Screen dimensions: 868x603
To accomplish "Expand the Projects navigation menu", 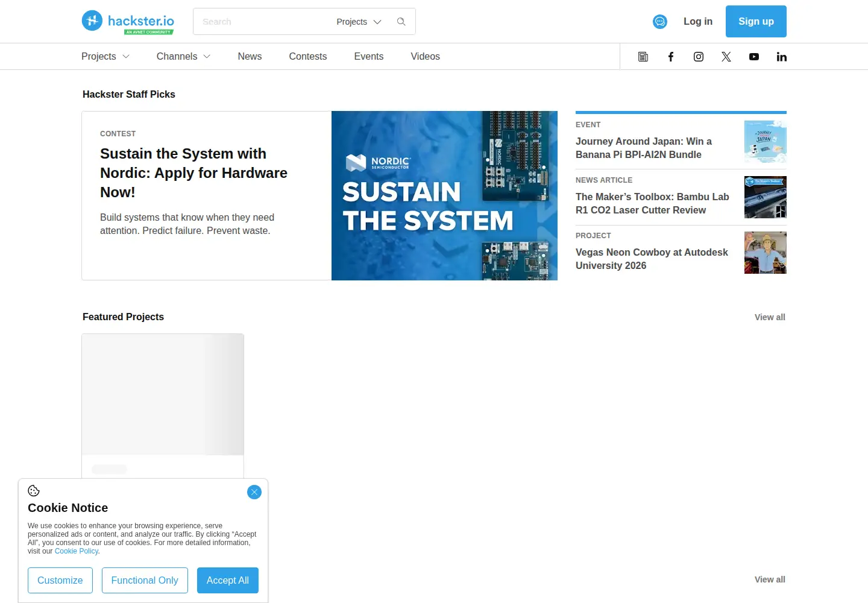I will 105,56.
